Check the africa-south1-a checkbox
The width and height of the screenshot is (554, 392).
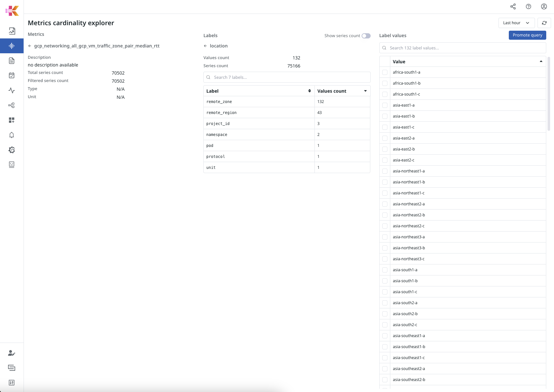[x=385, y=72]
